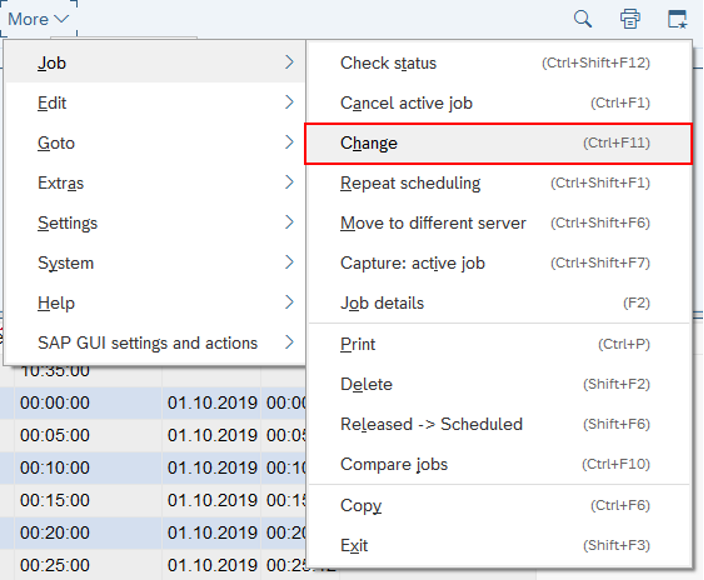
Task: Select Copy in the Job submenu
Action: (x=499, y=505)
